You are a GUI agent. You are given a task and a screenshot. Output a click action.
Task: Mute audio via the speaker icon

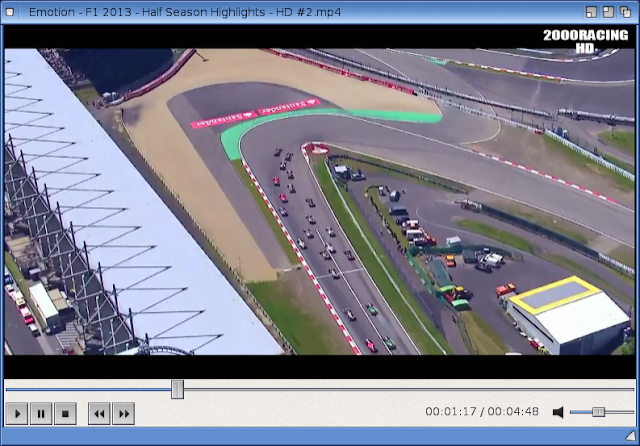(x=558, y=412)
